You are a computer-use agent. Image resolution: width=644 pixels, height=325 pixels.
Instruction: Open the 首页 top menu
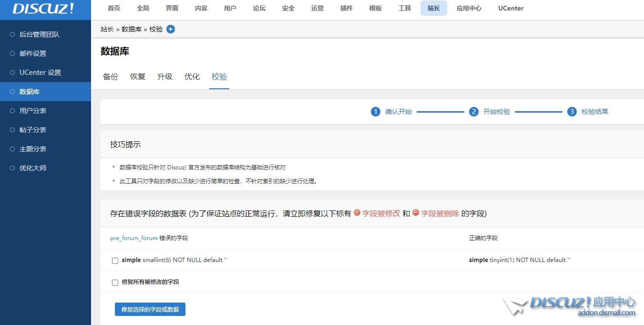pyautogui.click(x=114, y=8)
